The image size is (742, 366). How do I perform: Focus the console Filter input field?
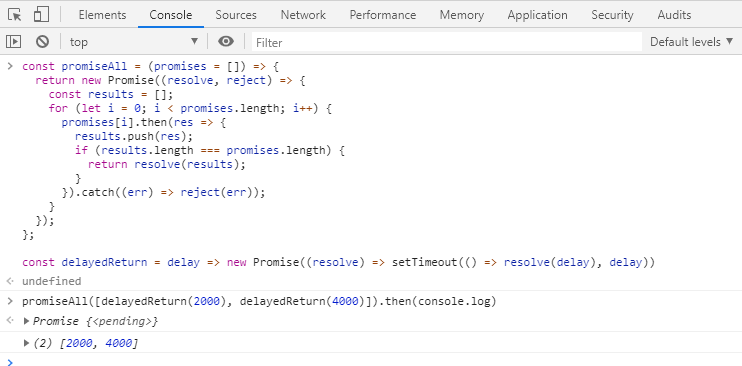pos(447,42)
